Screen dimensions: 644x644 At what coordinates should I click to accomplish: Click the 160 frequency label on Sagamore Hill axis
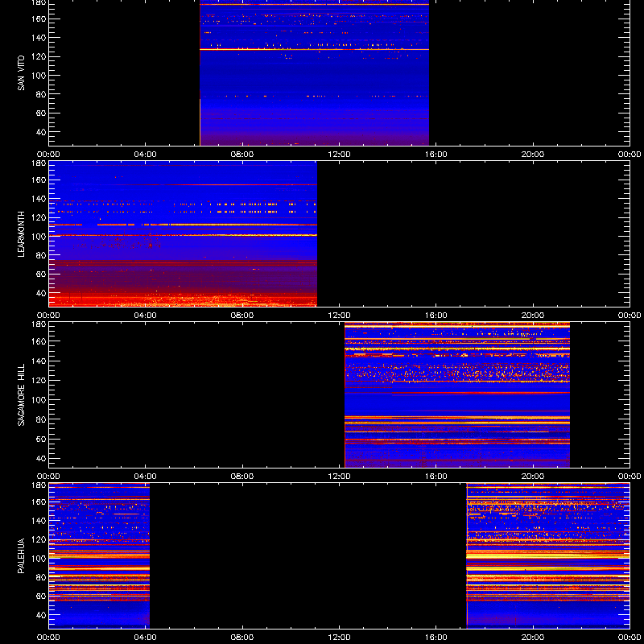(39, 341)
